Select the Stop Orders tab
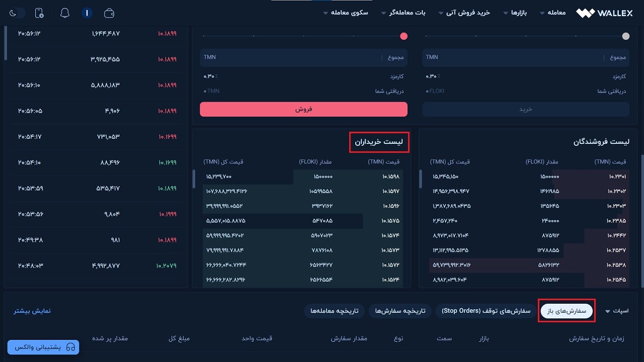This screenshot has width=644, height=362. pyautogui.click(x=486, y=311)
